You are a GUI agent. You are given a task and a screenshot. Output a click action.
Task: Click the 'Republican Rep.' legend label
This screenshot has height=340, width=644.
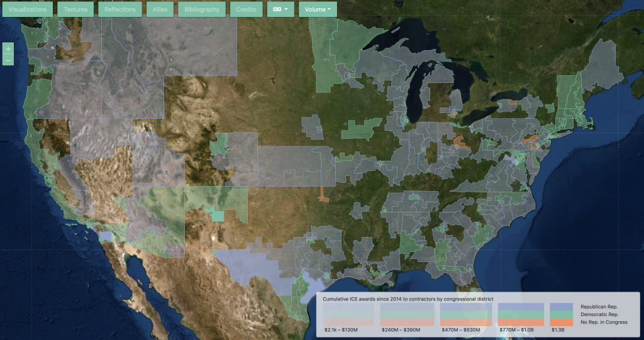599,307
